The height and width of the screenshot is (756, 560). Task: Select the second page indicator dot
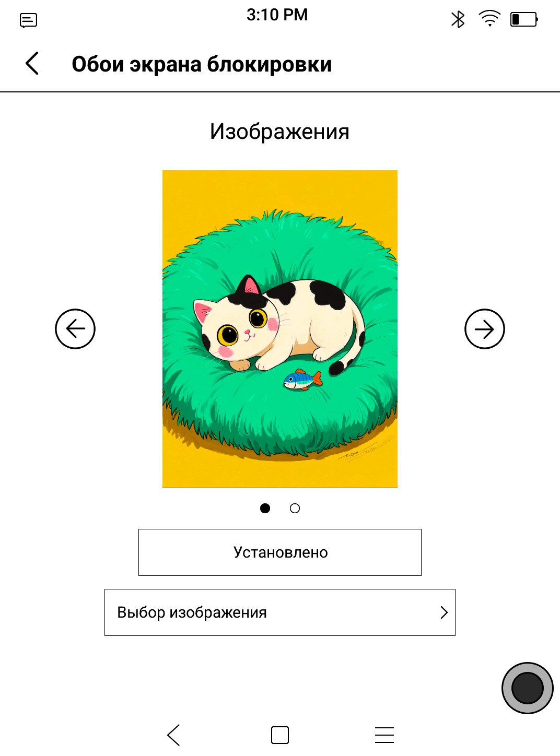pos(295,508)
